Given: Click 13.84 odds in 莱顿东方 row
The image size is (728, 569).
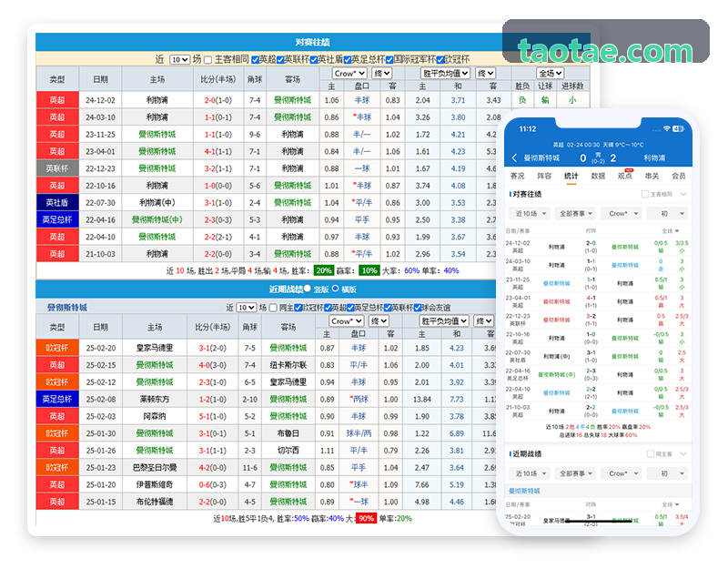Looking at the screenshot, I should pyautogui.click(x=421, y=399).
